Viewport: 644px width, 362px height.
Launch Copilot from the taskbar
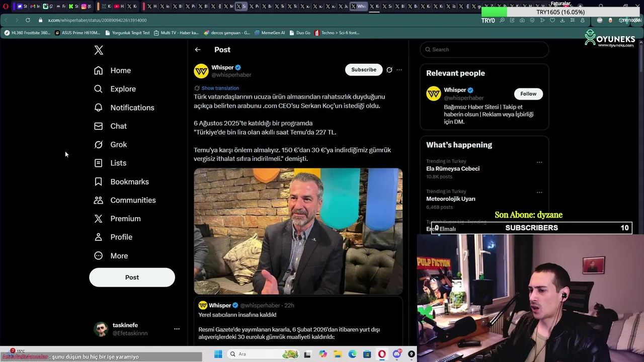tap(323, 354)
